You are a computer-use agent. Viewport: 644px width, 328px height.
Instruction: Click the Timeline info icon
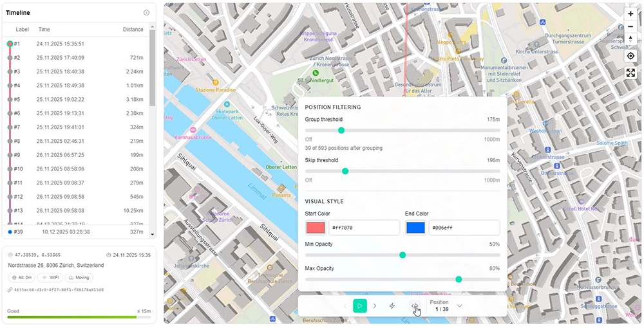[x=146, y=13]
